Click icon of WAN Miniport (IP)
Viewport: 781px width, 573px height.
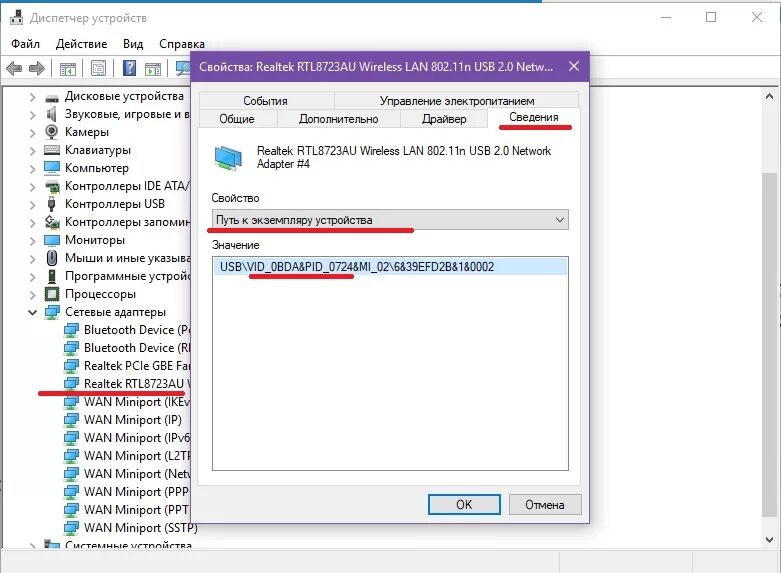click(x=71, y=420)
